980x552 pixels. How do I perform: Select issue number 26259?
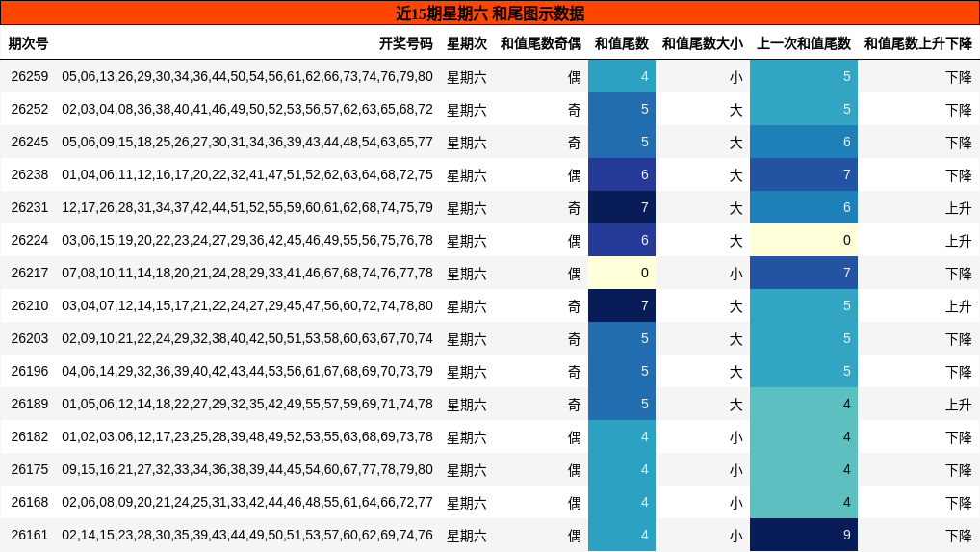tap(30, 76)
